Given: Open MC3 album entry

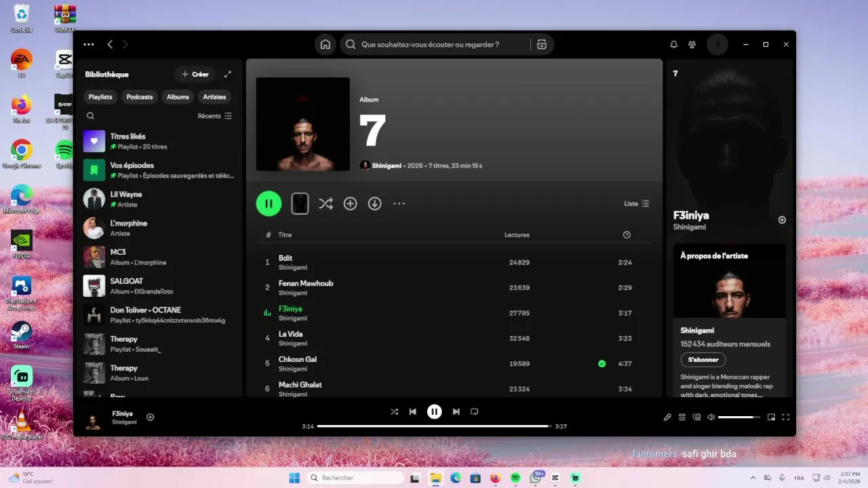Looking at the screenshot, I should point(159,257).
